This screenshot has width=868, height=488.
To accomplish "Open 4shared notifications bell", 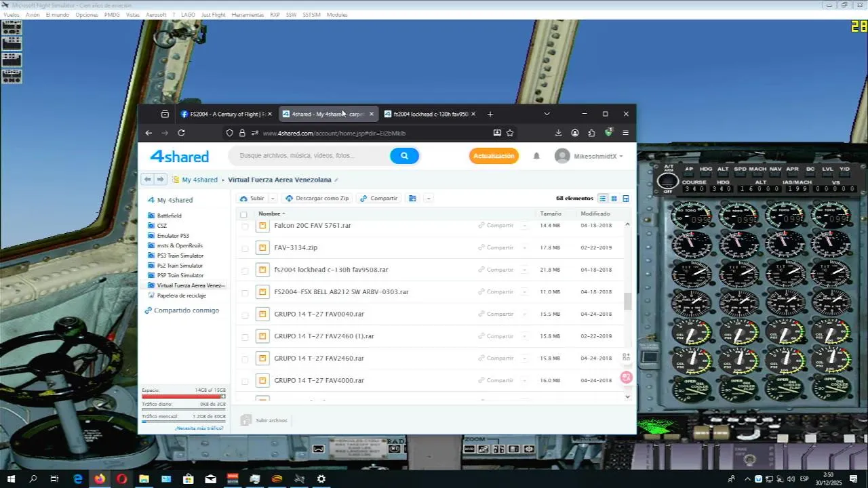I will point(536,156).
